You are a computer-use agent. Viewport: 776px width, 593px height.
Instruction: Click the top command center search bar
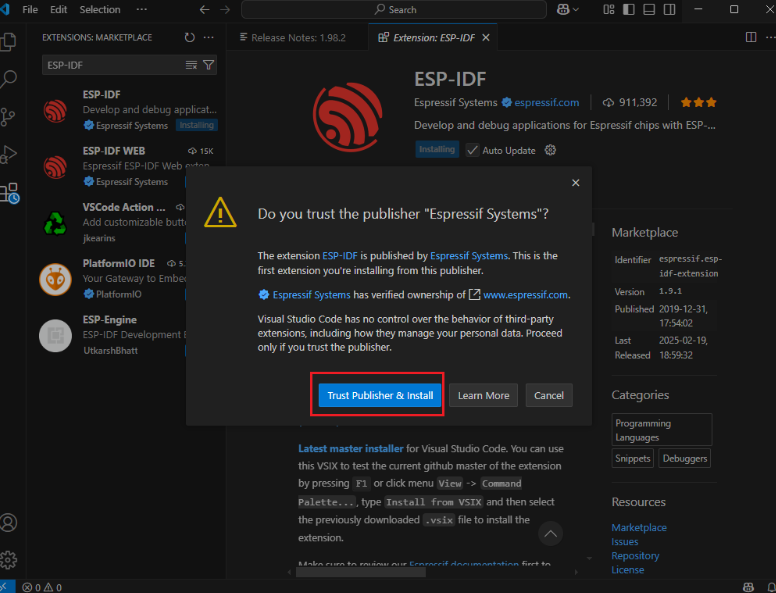[x=394, y=10]
